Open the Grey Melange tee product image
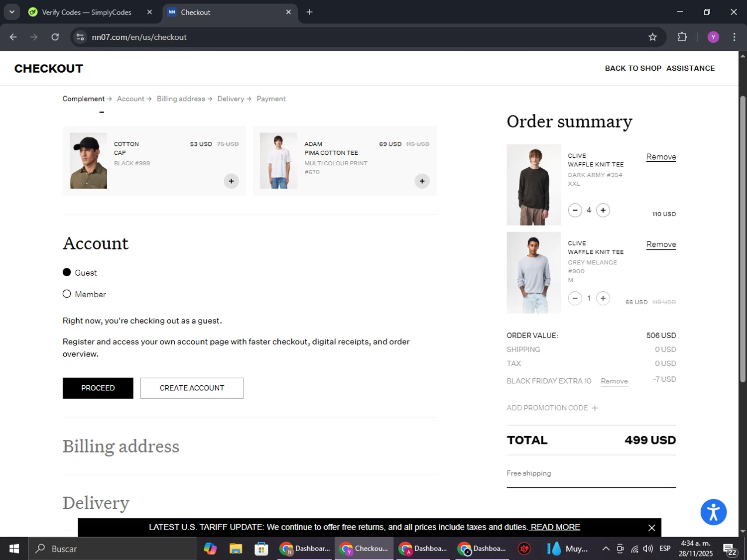Image resolution: width=747 pixels, height=560 pixels. pos(533,272)
